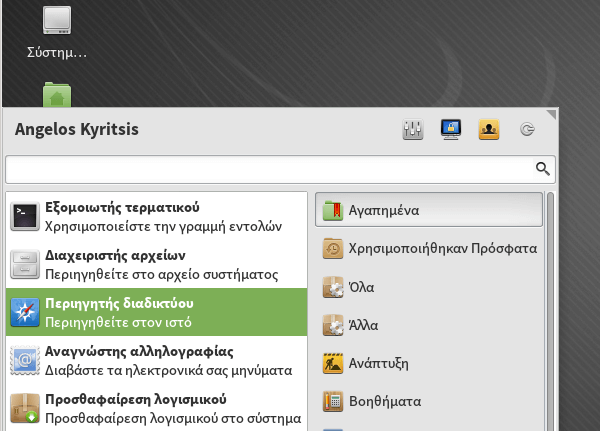Click the recently used clock icon
Image resolution: width=600 pixels, height=431 pixels.
(333, 249)
